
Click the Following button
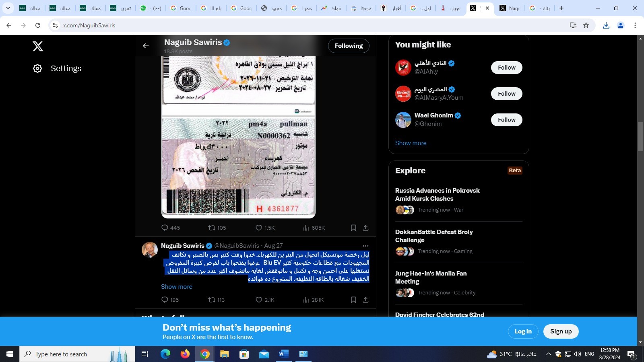[349, 46]
